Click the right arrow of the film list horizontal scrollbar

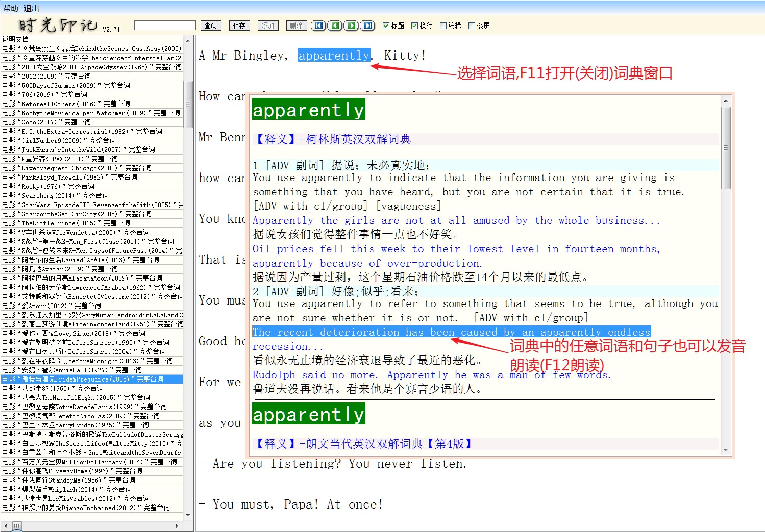(x=178, y=525)
